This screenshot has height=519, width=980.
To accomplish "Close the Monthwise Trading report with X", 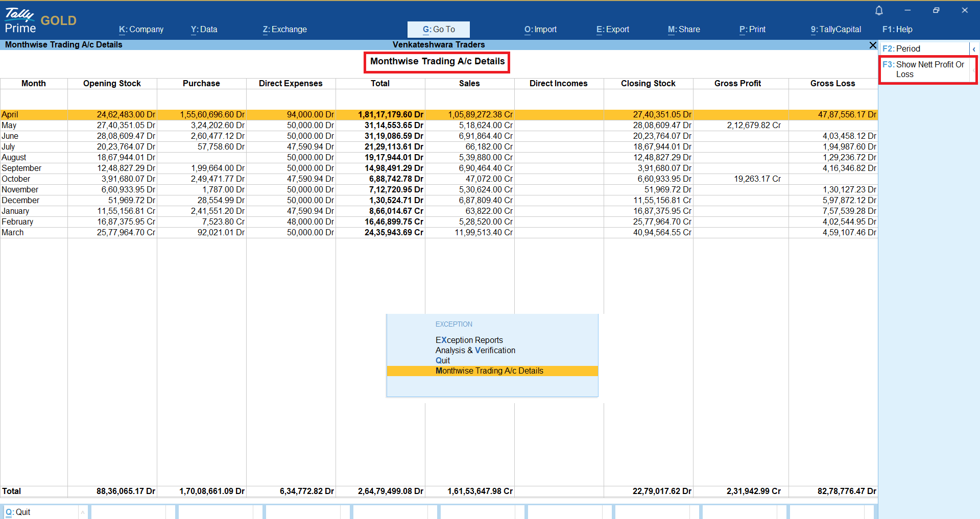I will (873, 45).
